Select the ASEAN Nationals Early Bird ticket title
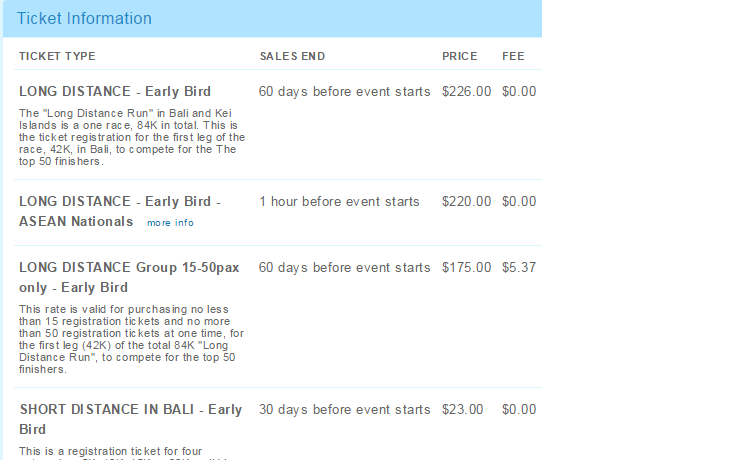Viewport: 748px width, 460px height. [120, 211]
